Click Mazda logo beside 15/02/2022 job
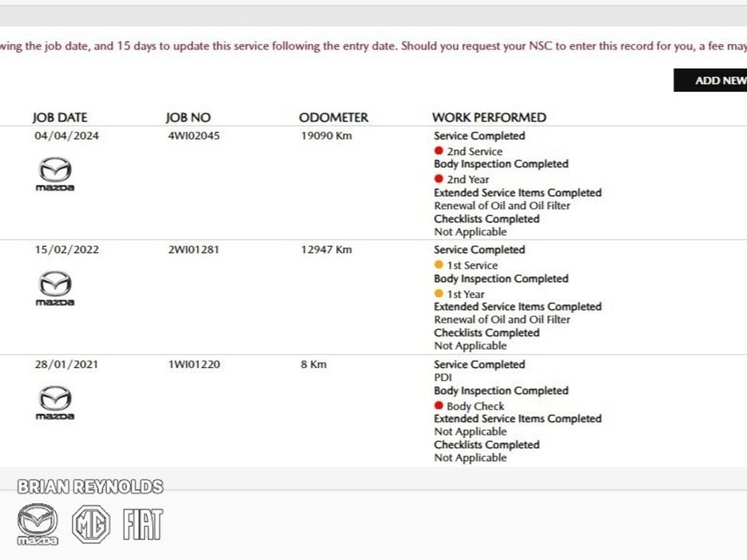This screenshot has height=560, width=747. coord(55,288)
